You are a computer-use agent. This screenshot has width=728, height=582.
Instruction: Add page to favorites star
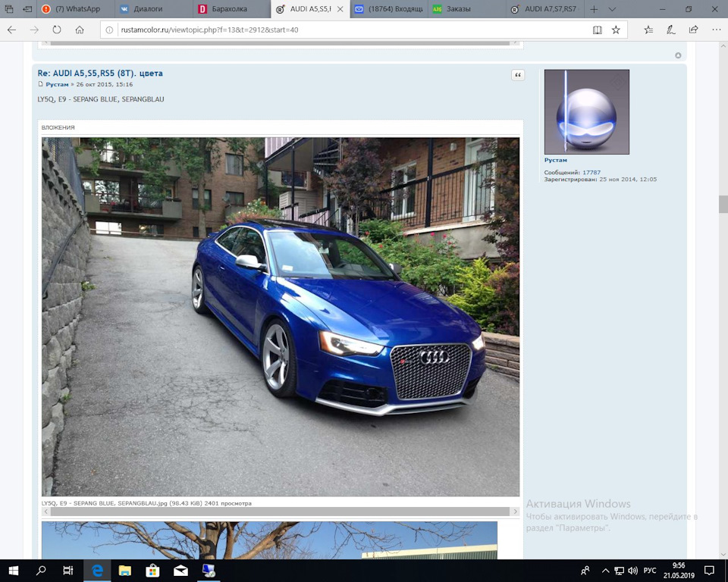pyautogui.click(x=616, y=30)
